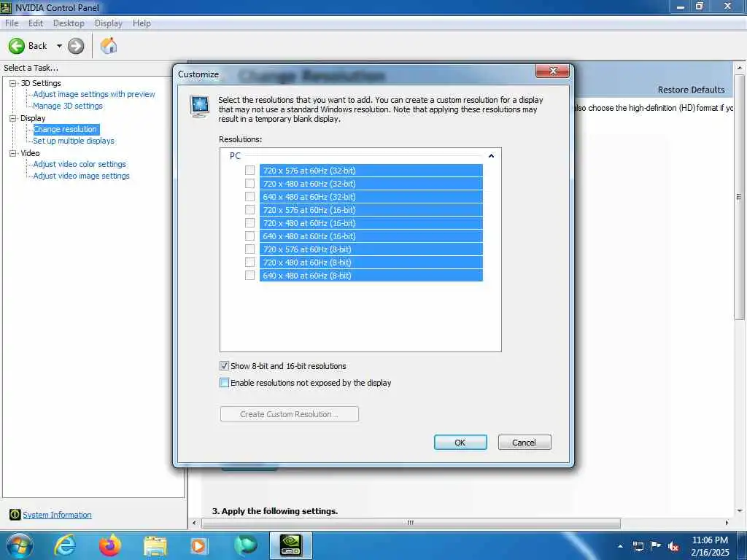This screenshot has width=747, height=560.
Task: Click the monitor icon in Customize dialog
Action: tap(199, 106)
